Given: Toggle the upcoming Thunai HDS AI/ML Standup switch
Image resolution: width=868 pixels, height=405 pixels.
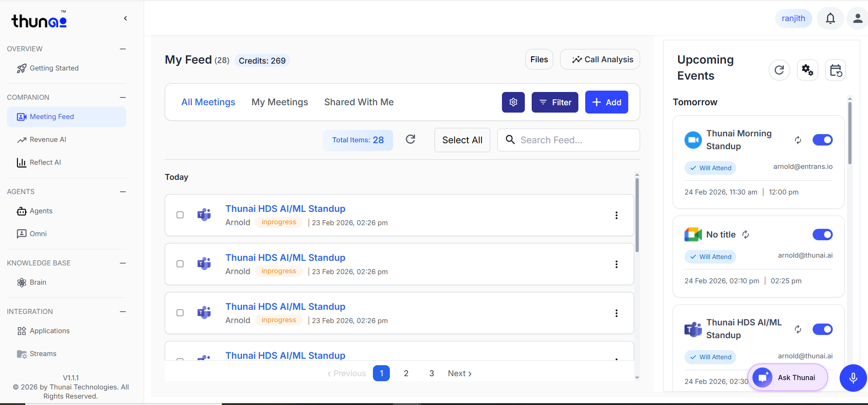Looking at the screenshot, I should click(822, 329).
